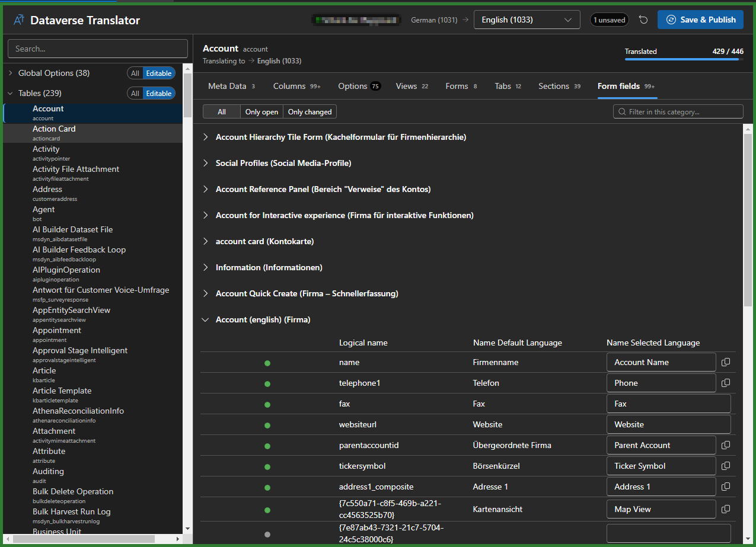Expand Account for Interactive experience section

(206, 215)
